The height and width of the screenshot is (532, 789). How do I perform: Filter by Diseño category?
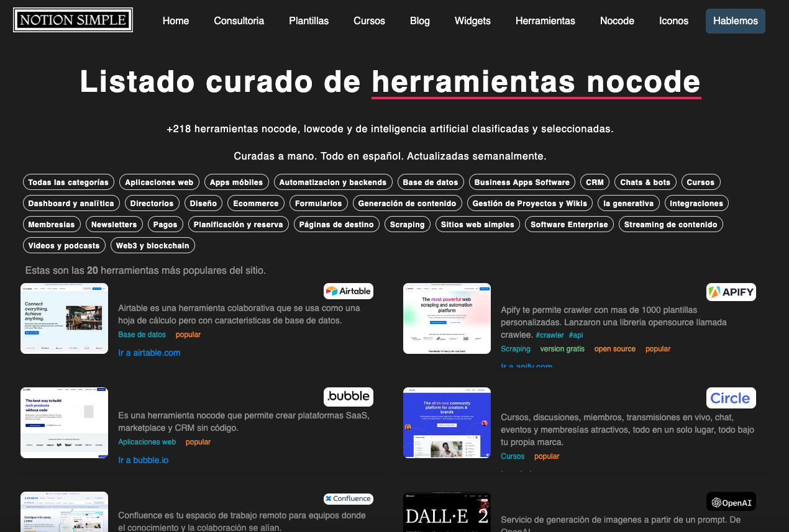point(203,203)
